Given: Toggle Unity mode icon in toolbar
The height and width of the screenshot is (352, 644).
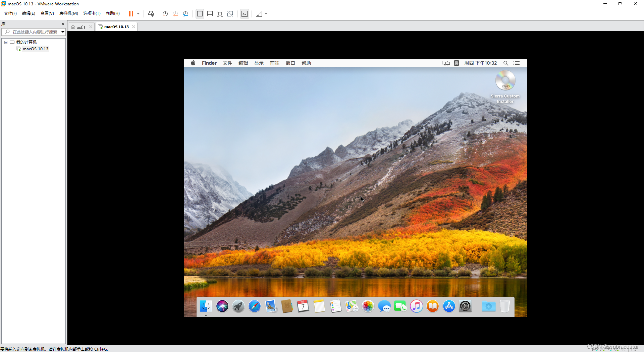Looking at the screenshot, I should pos(230,14).
